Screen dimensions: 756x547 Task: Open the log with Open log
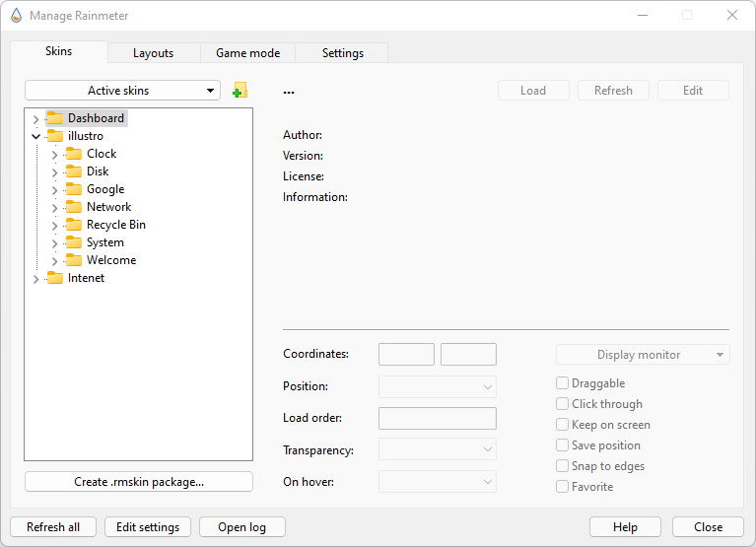242,526
